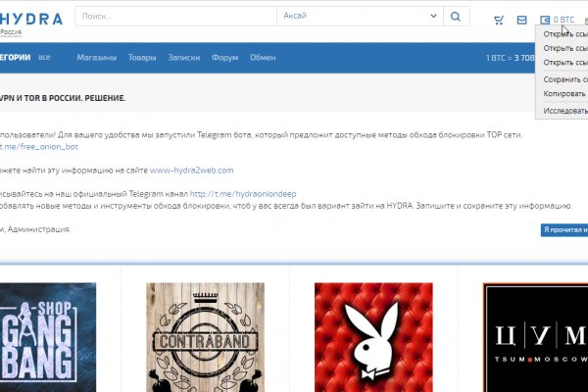
Task: Go to the Форум section
Action: [x=225, y=58]
